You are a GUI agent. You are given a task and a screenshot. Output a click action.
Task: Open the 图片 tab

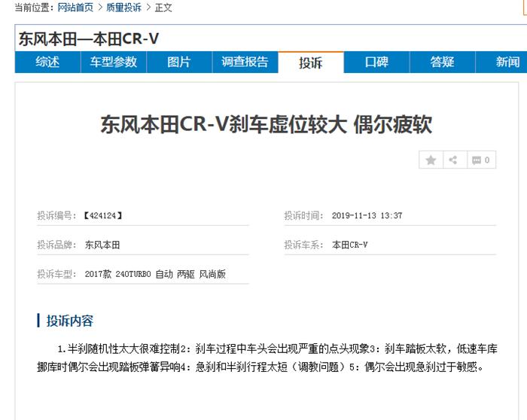coord(179,62)
